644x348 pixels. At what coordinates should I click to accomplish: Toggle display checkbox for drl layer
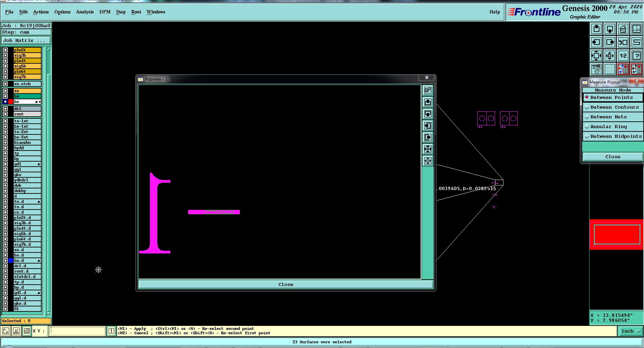click(x=5, y=109)
